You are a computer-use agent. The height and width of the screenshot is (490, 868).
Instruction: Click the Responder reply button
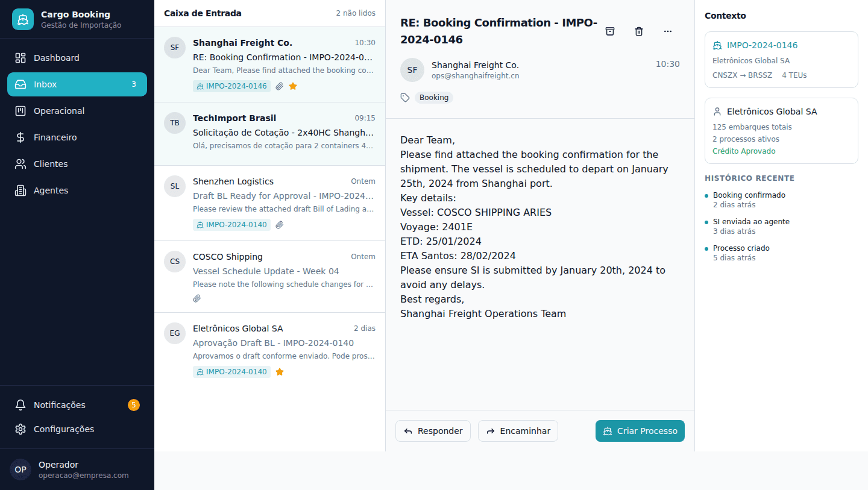point(433,431)
